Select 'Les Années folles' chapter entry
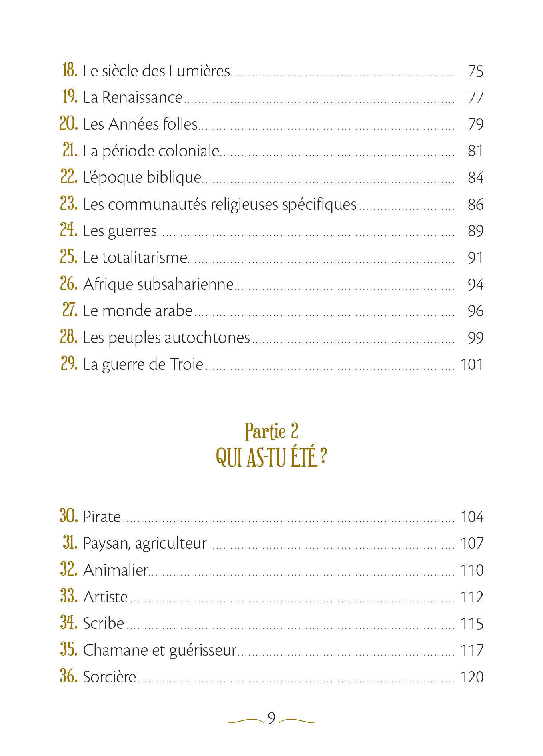The height and width of the screenshot is (756, 543). click(140, 124)
